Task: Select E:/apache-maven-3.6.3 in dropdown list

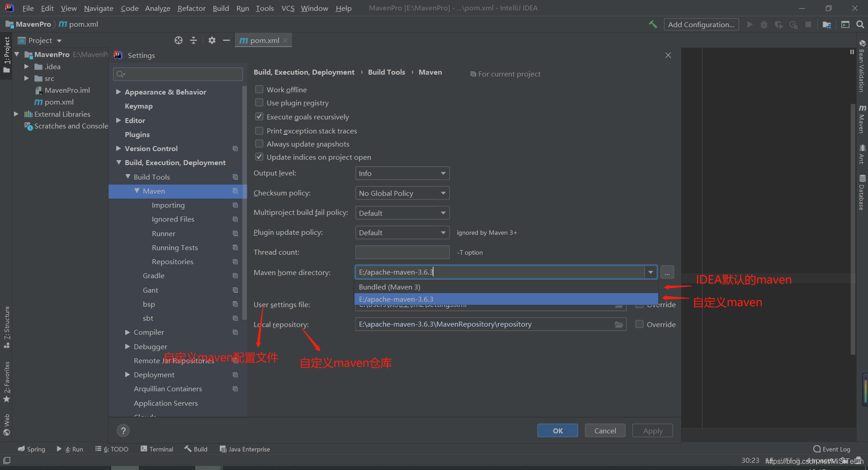Action: tap(506, 299)
